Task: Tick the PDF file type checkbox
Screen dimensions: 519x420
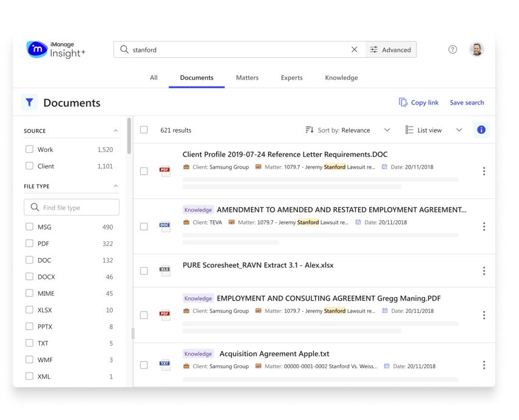Action: click(29, 243)
